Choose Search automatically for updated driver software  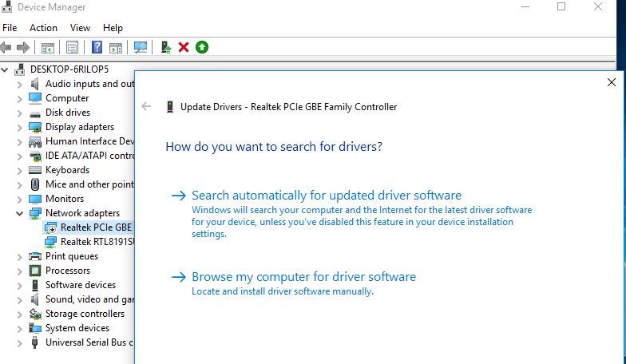326,195
